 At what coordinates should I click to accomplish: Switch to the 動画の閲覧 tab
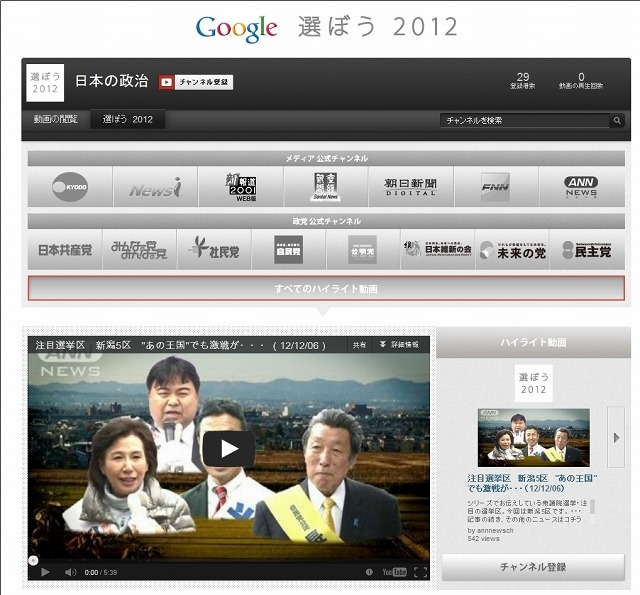point(55,120)
